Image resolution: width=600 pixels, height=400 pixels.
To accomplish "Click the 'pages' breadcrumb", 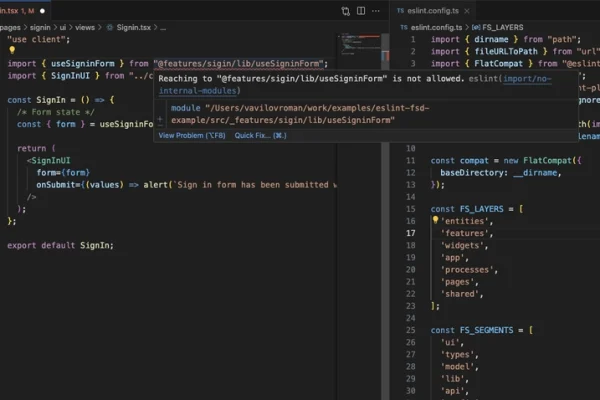I will pyautogui.click(x=10, y=28).
